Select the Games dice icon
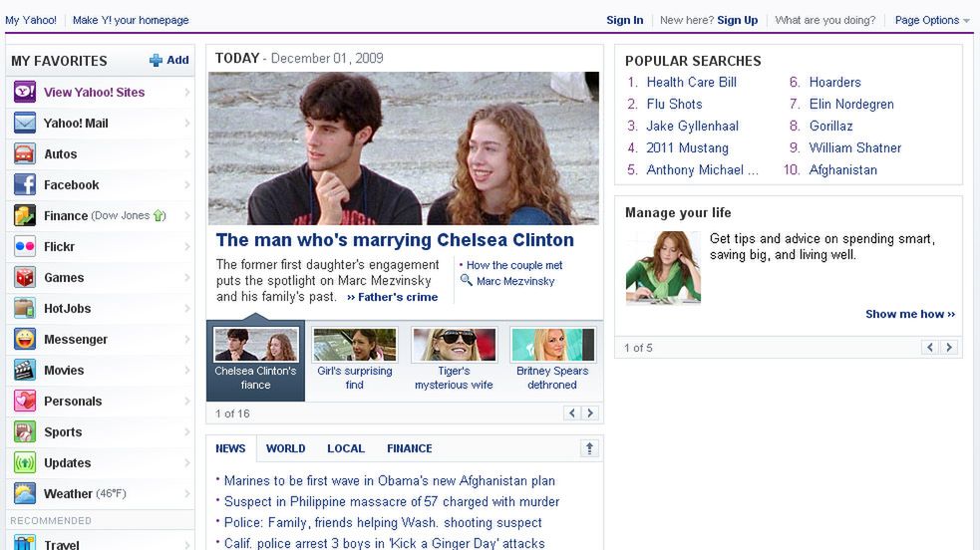 (24, 277)
